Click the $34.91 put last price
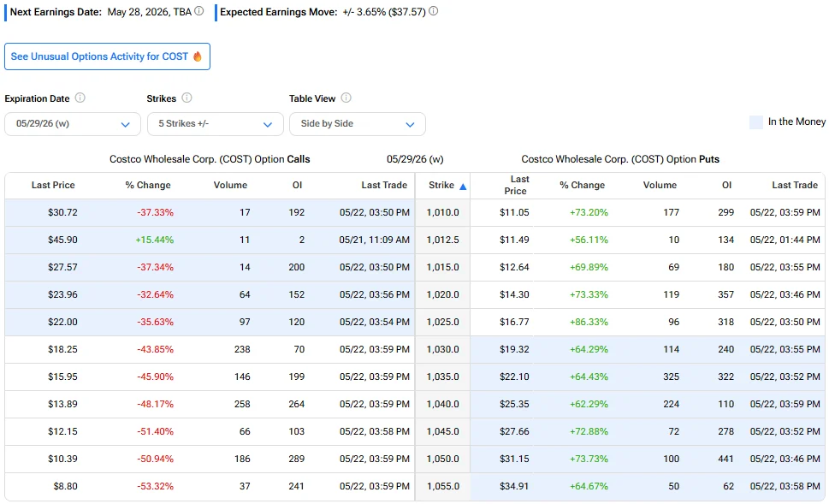Image resolution: width=829 pixels, height=504 pixels. (x=514, y=487)
